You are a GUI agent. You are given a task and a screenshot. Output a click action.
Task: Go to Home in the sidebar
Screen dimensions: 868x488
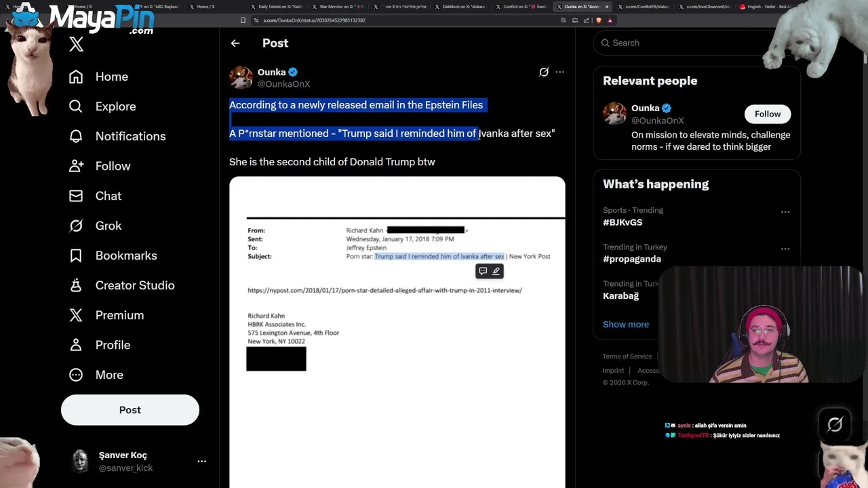pyautogui.click(x=98, y=77)
